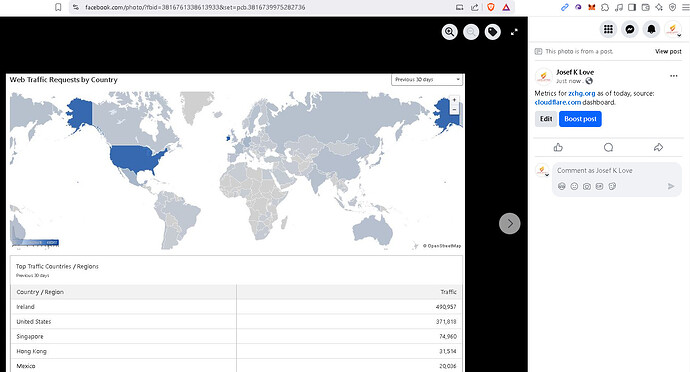690x372 pixels.
Task: Zoom in on the photo
Action: click(x=449, y=32)
